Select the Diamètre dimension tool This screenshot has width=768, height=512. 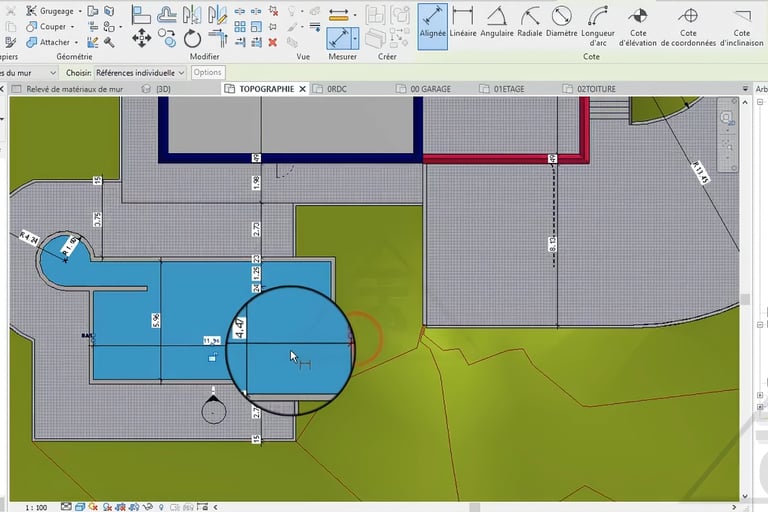(x=561, y=22)
